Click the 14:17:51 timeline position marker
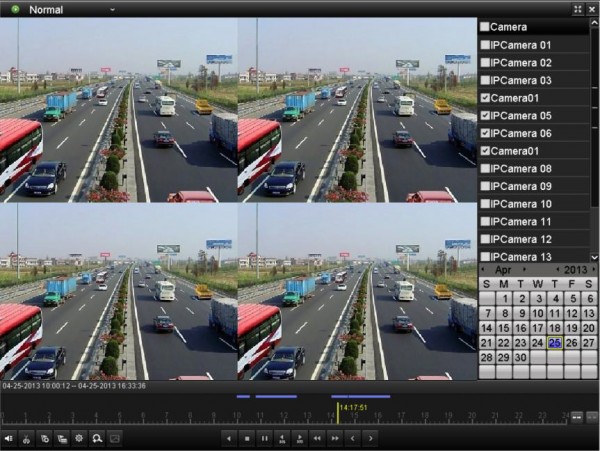This screenshot has height=451, width=600. click(x=338, y=413)
